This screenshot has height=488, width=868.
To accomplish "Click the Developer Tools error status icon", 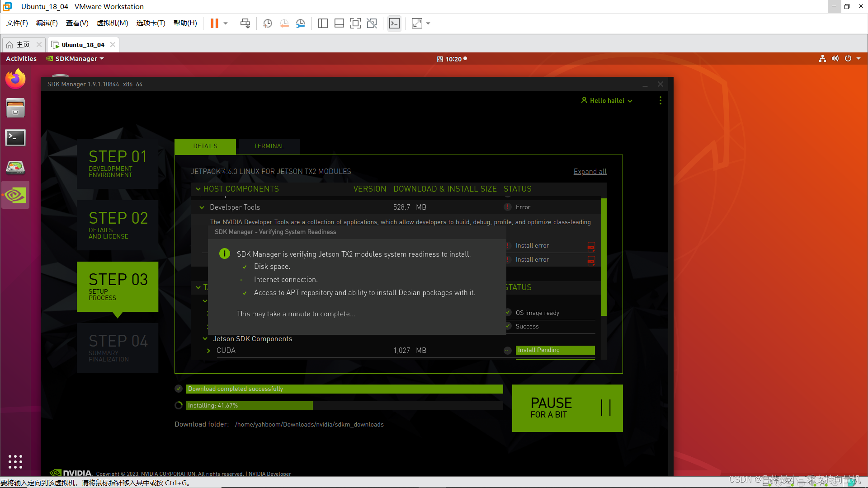I will (x=507, y=207).
